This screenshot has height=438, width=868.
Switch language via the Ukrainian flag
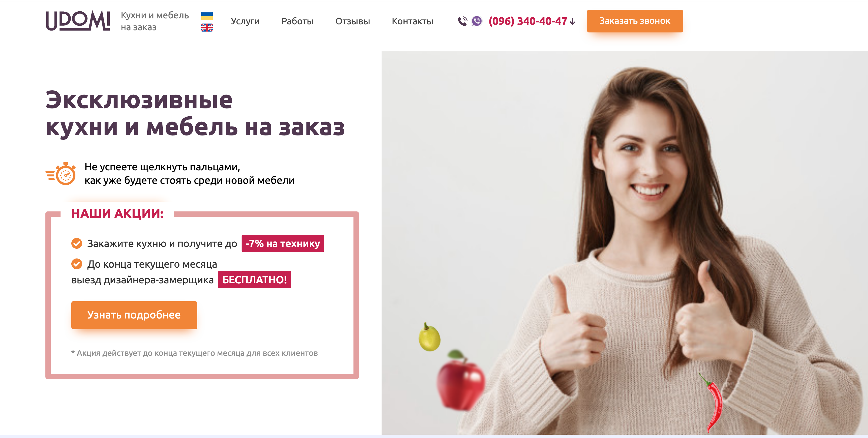[207, 16]
